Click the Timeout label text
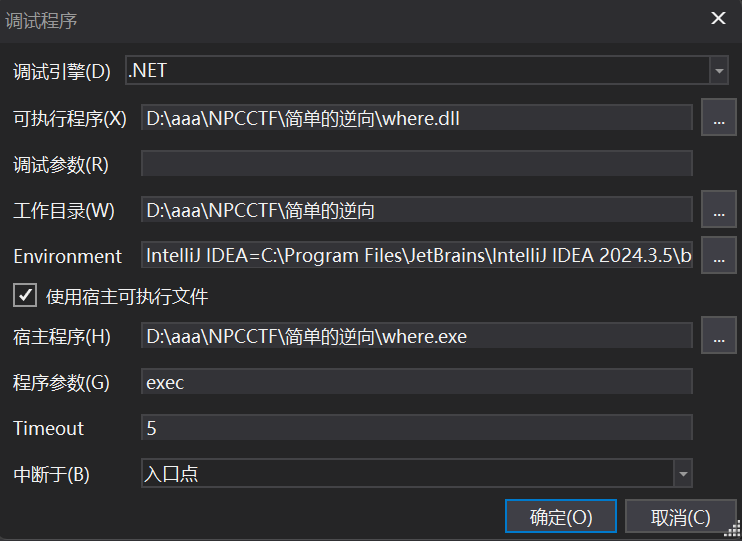Screen dimensions: 742x541 [x=48, y=428]
